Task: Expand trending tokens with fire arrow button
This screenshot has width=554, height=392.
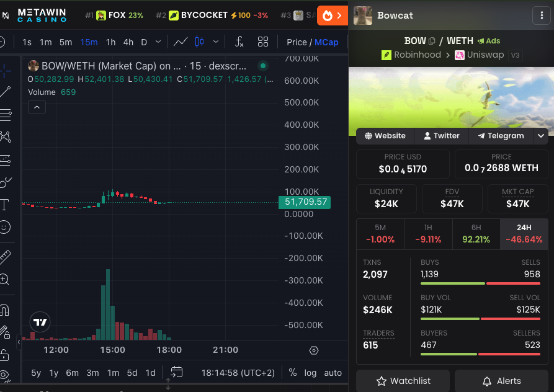Action: (333, 16)
